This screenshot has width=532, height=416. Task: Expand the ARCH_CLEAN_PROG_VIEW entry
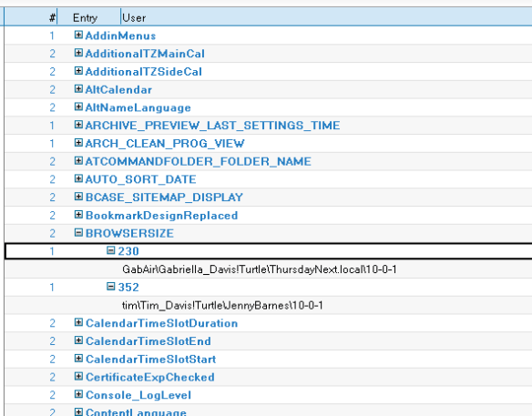click(x=78, y=143)
